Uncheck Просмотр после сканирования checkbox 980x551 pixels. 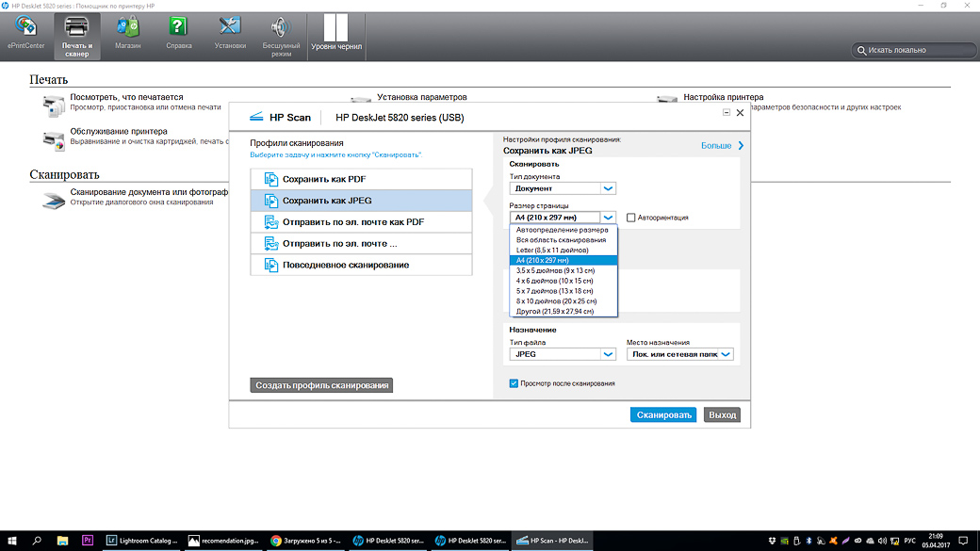(x=514, y=383)
